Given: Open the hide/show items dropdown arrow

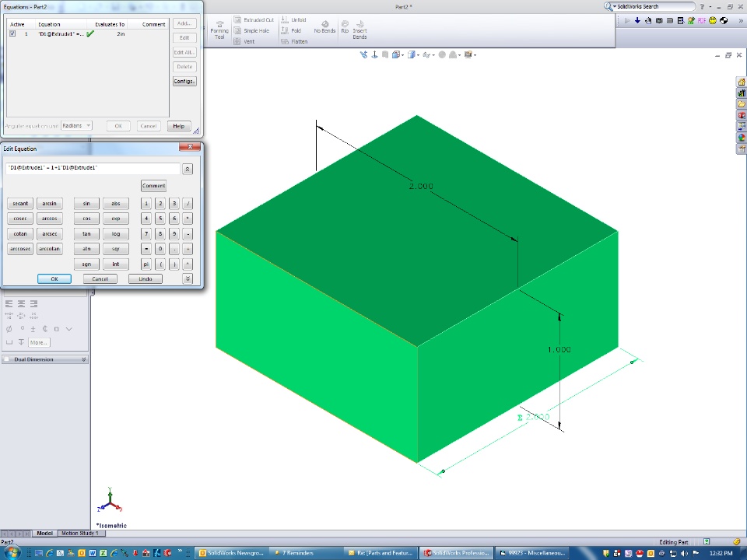Looking at the screenshot, I should coord(433,55).
